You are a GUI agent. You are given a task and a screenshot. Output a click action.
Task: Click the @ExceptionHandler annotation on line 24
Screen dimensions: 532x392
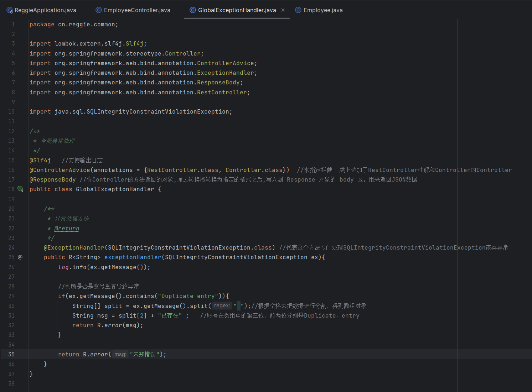74,247
